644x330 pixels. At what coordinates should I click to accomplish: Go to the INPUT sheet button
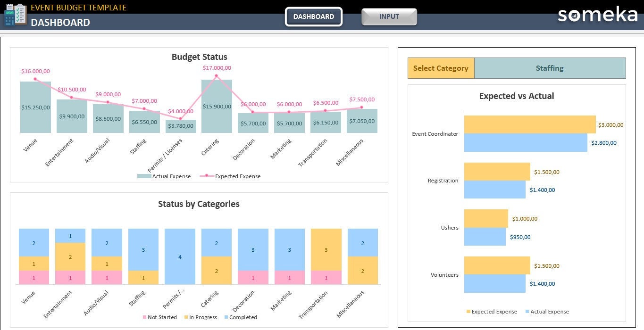click(x=389, y=16)
